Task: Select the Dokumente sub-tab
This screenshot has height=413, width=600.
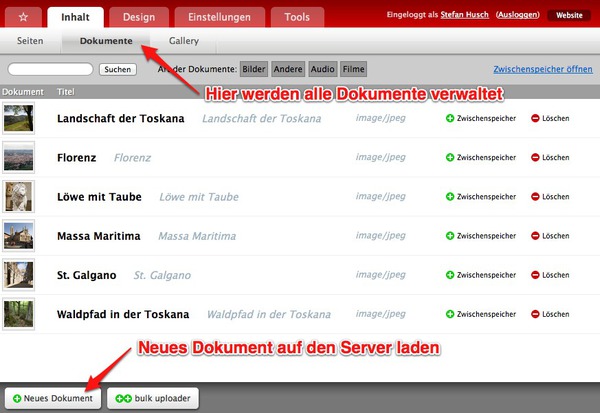Action: coord(106,41)
